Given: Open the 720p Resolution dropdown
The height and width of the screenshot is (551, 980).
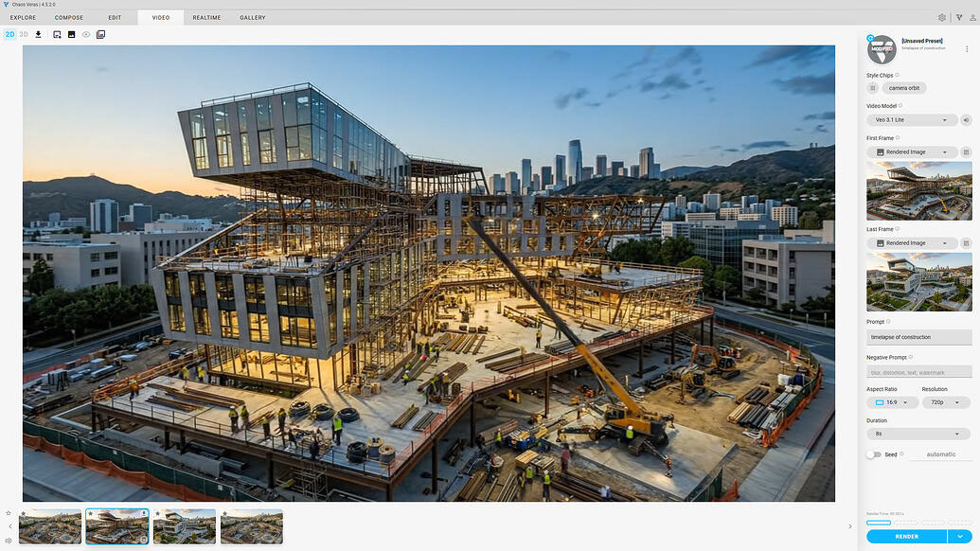Looking at the screenshot, I should point(946,402).
